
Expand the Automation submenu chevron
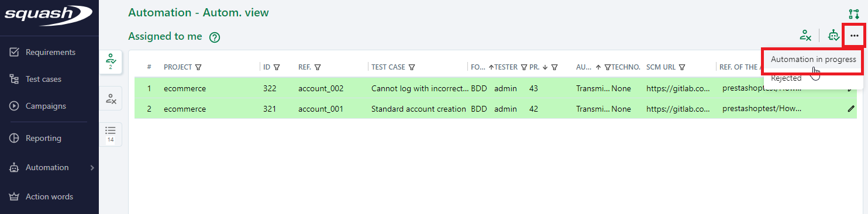(92, 168)
